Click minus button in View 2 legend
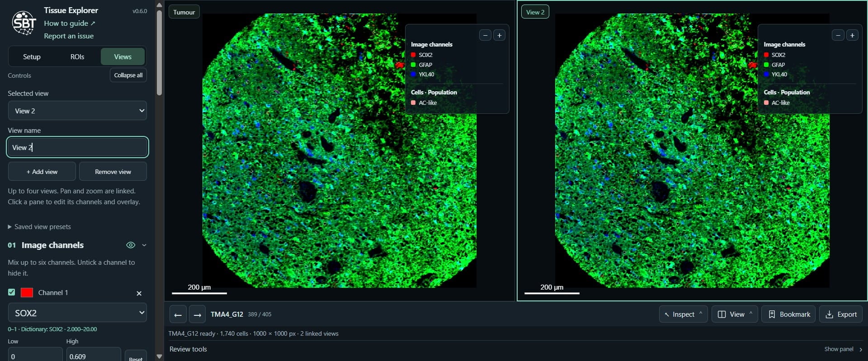The width and height of the screenshot is (868, 361). pyautogui.click(x=838, y=35)
